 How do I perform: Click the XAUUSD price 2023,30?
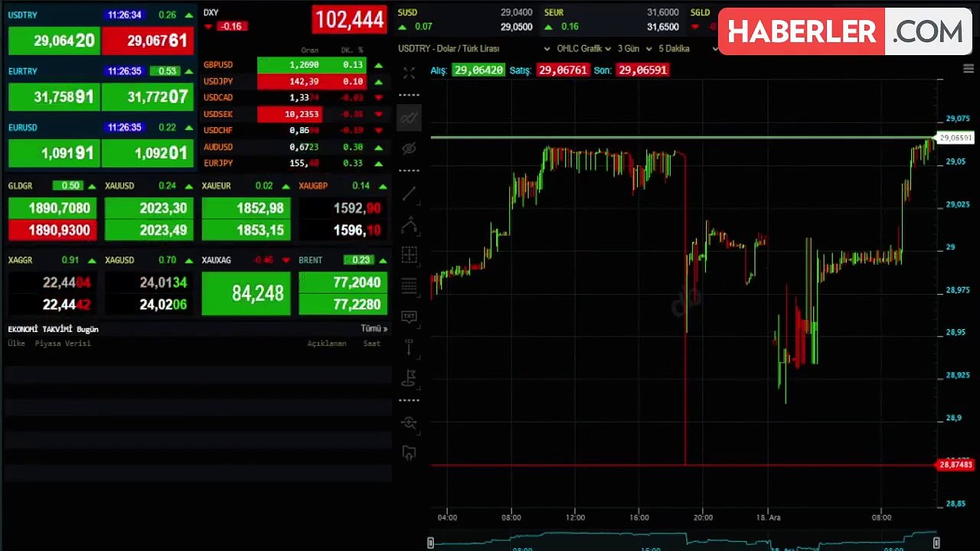[150, 208]
